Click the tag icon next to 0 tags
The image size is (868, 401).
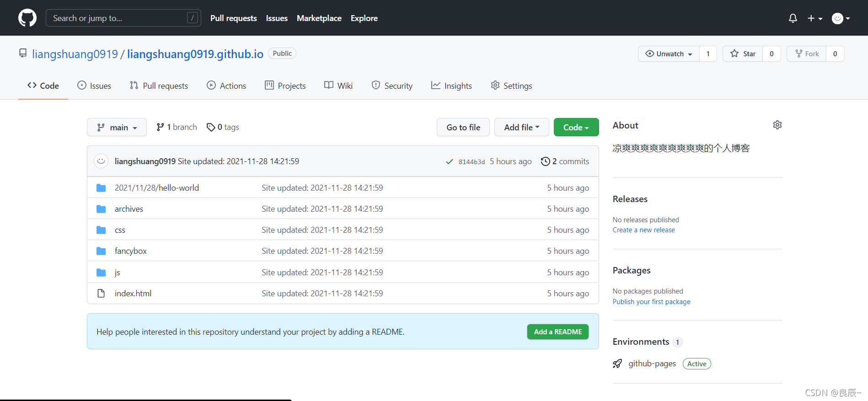(x=211, y=127)
